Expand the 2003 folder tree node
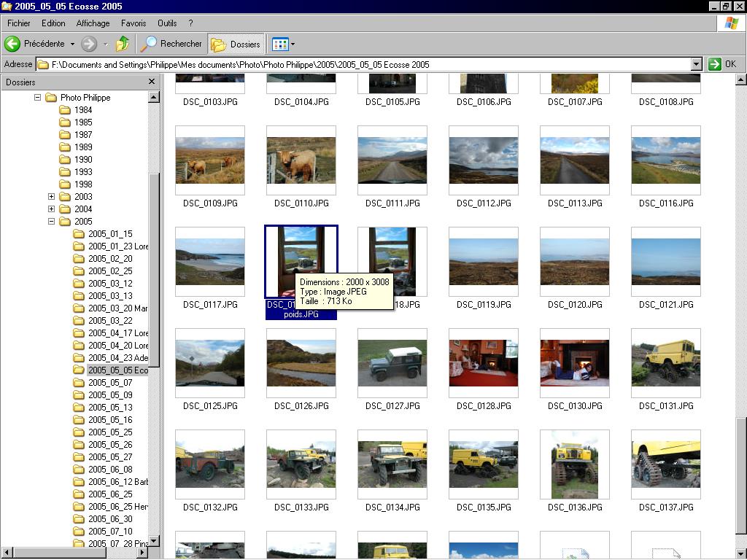This screenshot has height=560, width=747. [51, 197]
